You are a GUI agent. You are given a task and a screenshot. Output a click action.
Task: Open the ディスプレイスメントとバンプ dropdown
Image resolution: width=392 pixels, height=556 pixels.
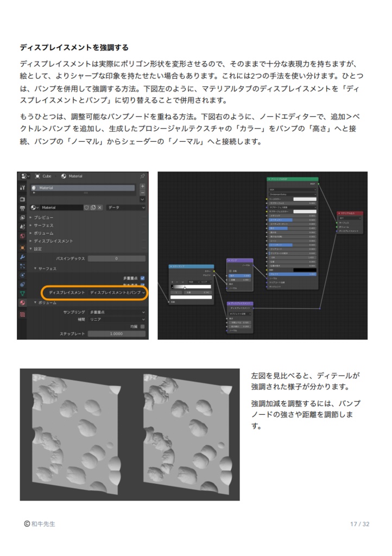[117, 293]
